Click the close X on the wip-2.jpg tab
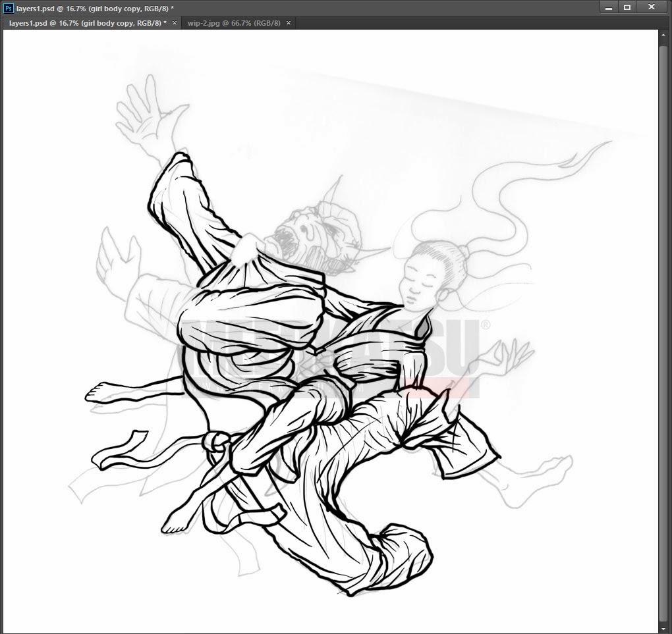This screenshot has height=634, width=672. tap(288, 22)
